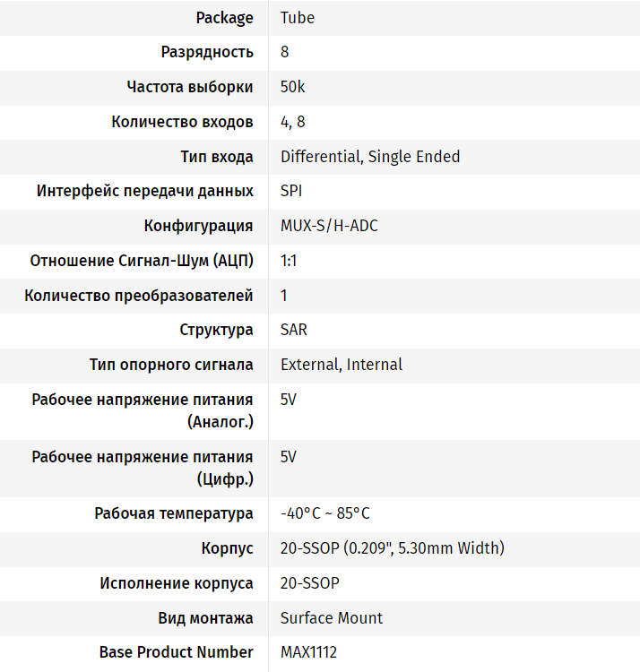Select the MAX1112 base product number

tap(309, 652)
